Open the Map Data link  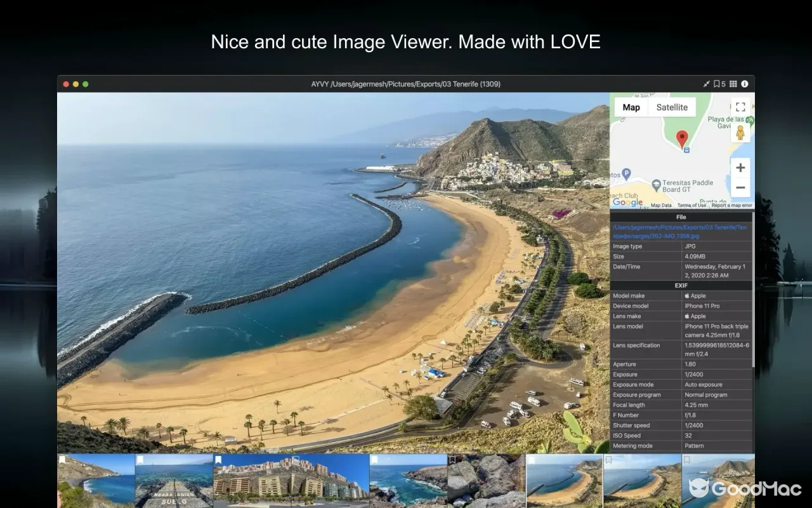[661, 205]
